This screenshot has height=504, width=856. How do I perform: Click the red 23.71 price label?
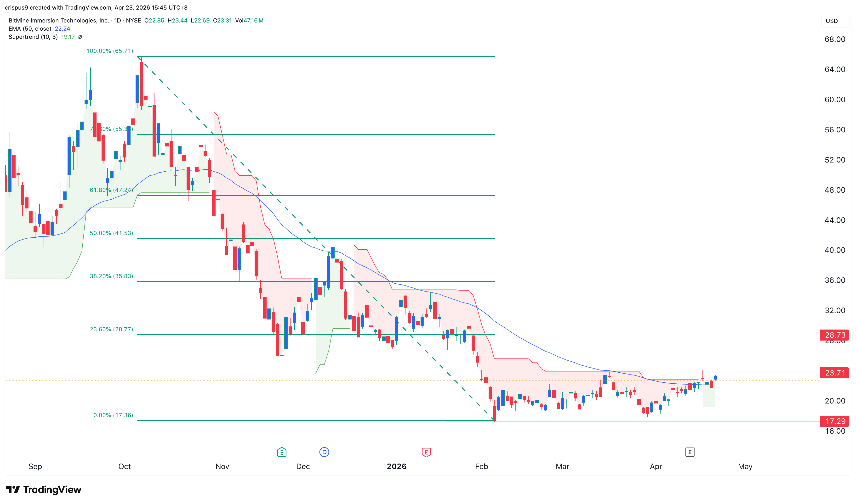[x=834, y=373]
